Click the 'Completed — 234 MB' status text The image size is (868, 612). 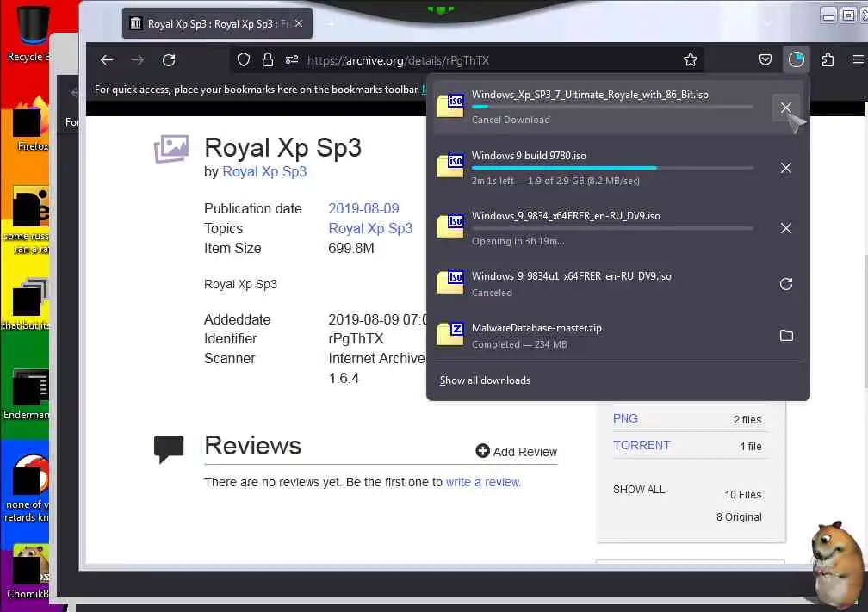pos(519,344)
